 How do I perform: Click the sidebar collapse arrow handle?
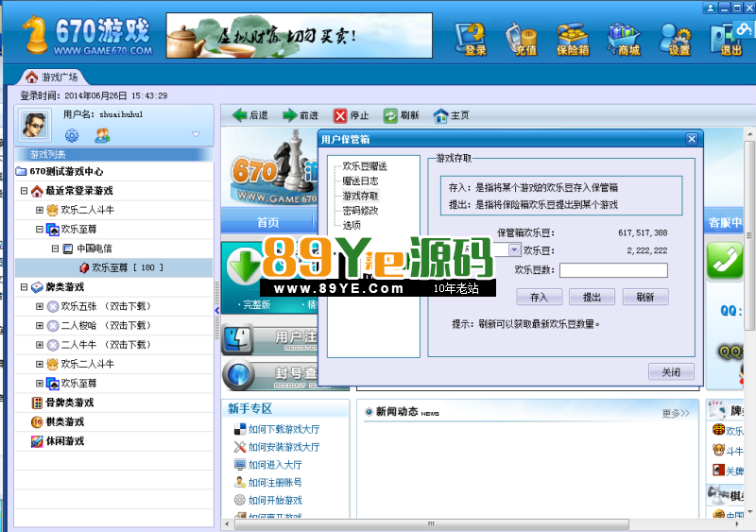click(x=217, y=311)
